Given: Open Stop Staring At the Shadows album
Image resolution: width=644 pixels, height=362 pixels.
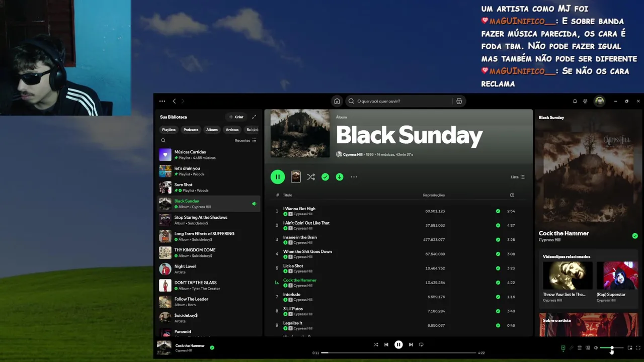Looking at the screenshot, I should 208,220.
